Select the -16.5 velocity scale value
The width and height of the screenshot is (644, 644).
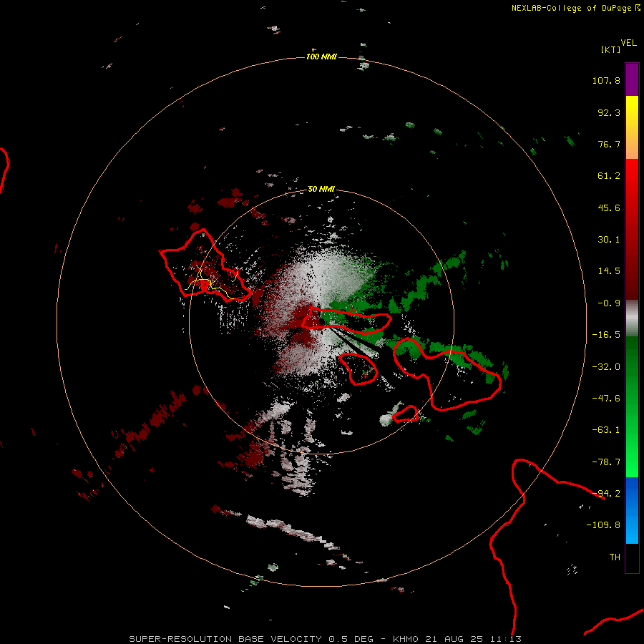click(x=606, y=335)
